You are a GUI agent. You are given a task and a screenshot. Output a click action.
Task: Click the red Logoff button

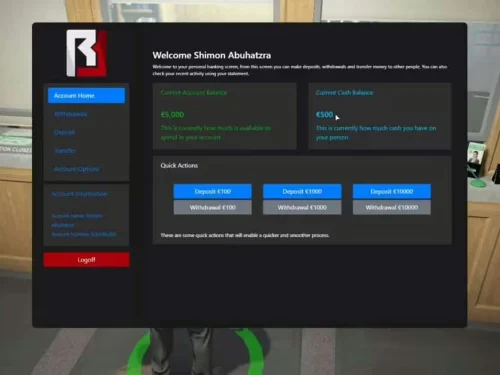tap(87, 260)
